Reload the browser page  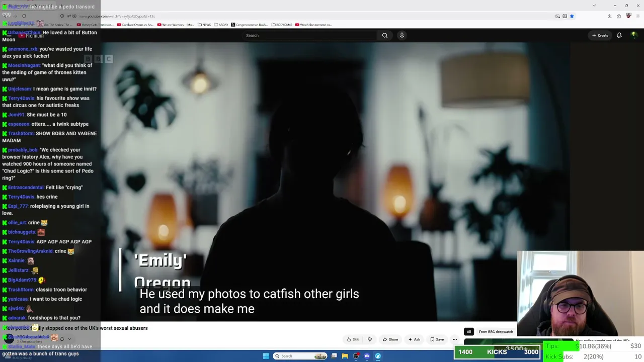coord(24,16)
